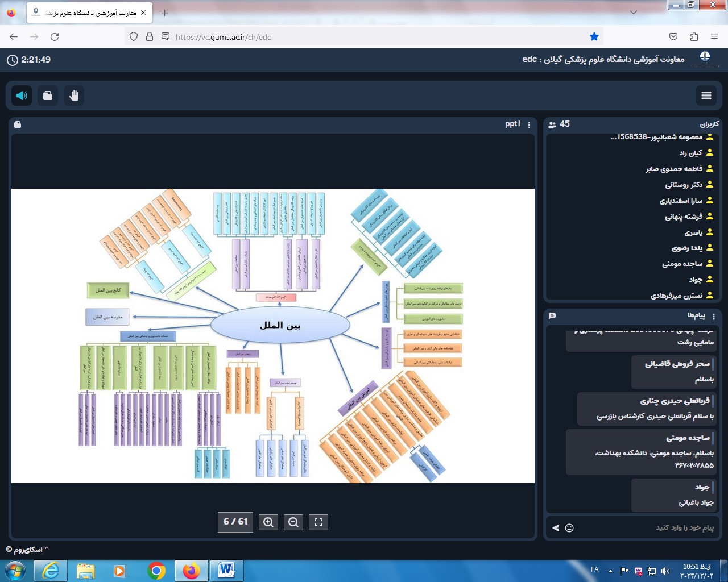Click the slide image in the presentation
The width and height of the screenshot is (728, 582).
pyautogui.click(x=273, y=336)
